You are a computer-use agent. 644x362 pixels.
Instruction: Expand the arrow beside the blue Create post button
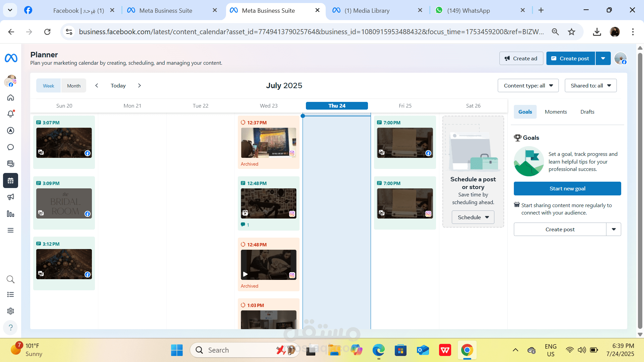coord(603,58)
